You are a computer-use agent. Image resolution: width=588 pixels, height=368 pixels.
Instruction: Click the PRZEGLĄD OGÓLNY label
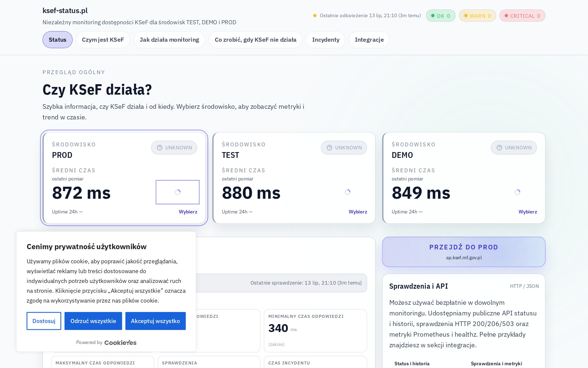click(x=73, y=72)
